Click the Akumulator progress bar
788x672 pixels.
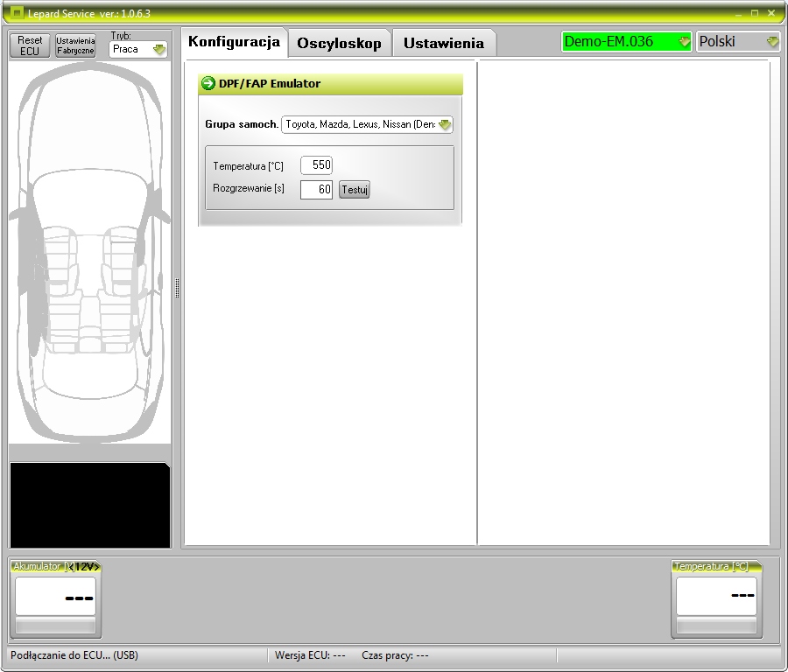(x=55, y=626)
